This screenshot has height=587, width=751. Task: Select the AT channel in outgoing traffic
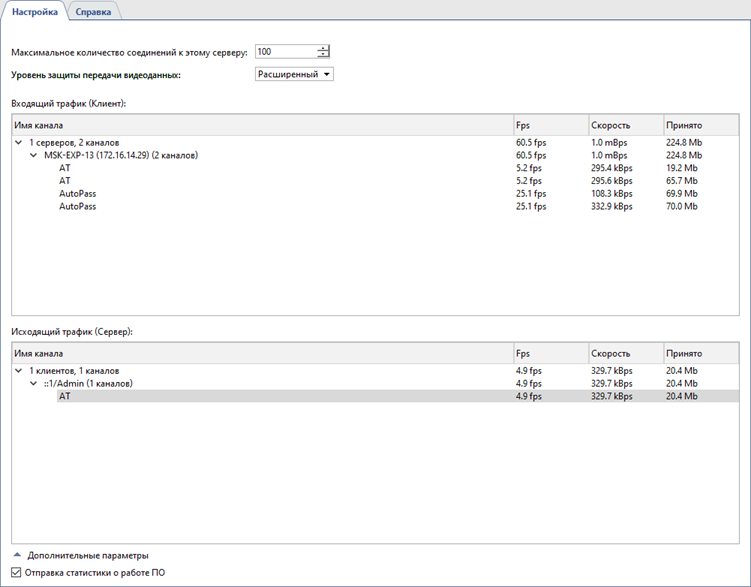[x=65, y=397]
